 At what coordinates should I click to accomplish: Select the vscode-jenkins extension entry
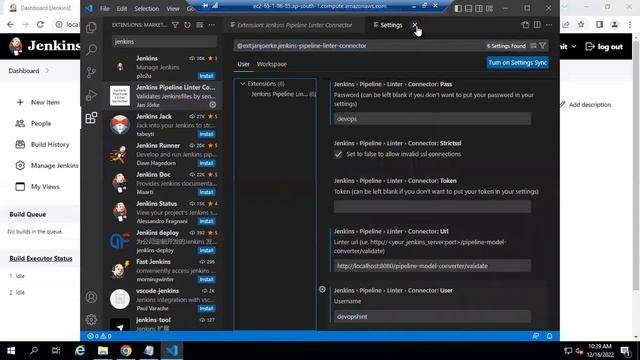(164, 299)
